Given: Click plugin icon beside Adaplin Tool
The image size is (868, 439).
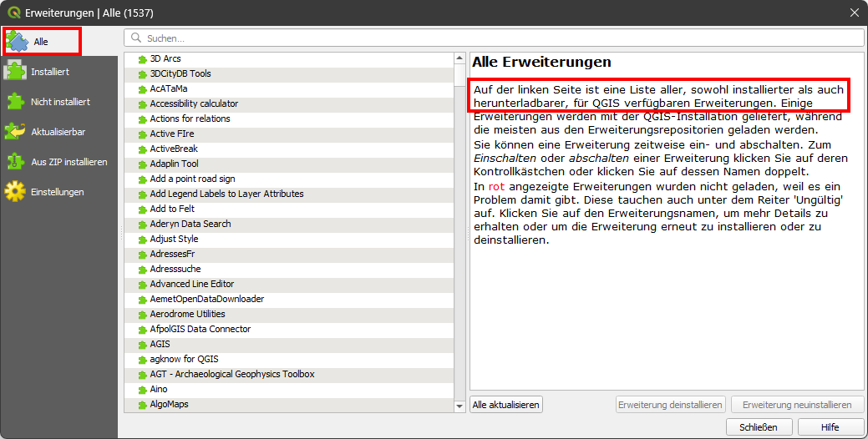Looking at the screenshot, I should point(142,164).
